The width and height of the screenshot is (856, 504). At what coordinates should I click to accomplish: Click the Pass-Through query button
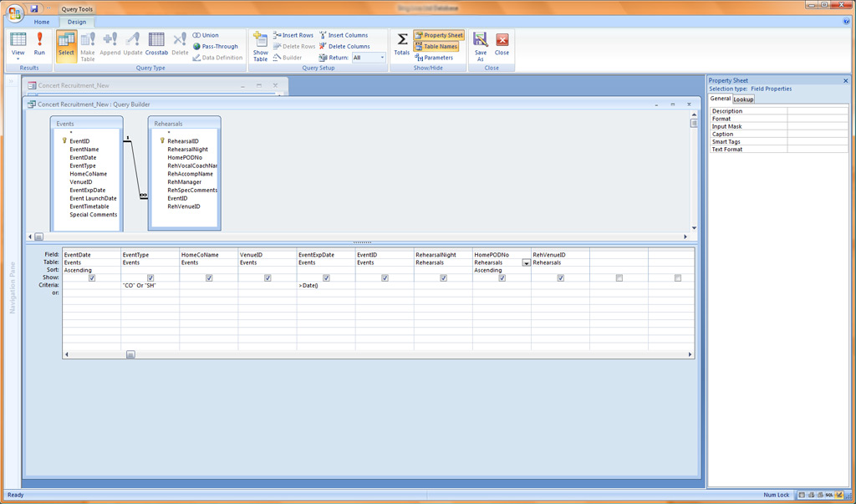(217, 47)
